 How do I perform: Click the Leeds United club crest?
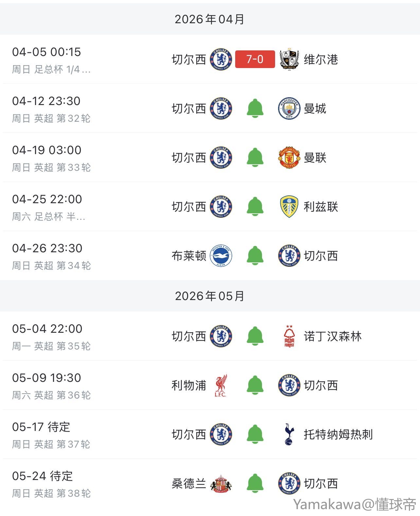(289, 206)
